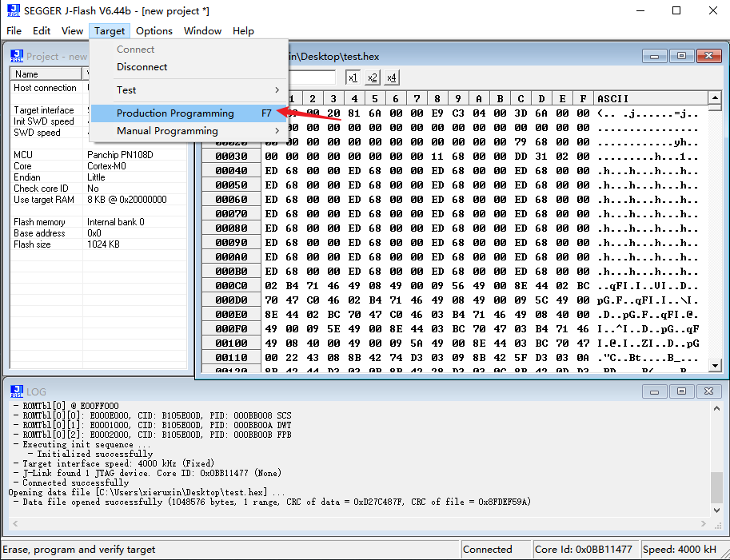Select the MCU row label

pos(23,155)
